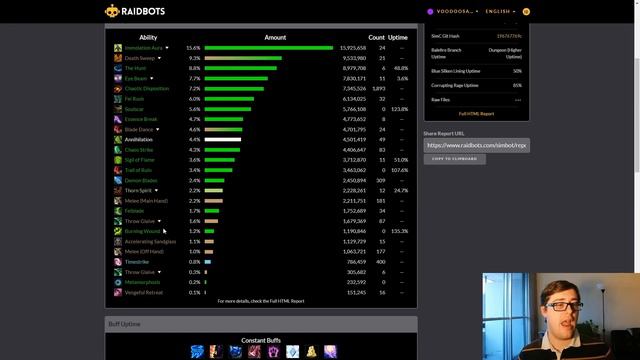Click the Balefire Branch Uptime row
Screen dimensions: 640x360
(476, 53)
